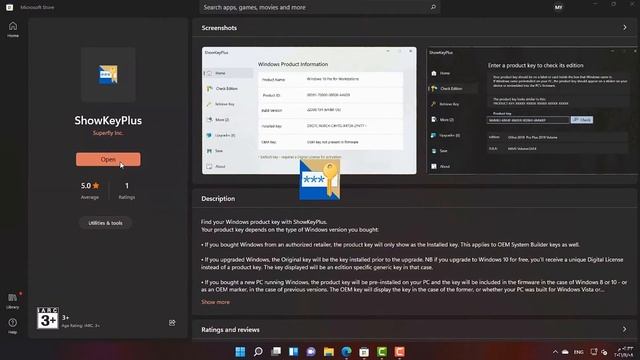Open the ShowKeyPlus app

(x=108, y=159)
